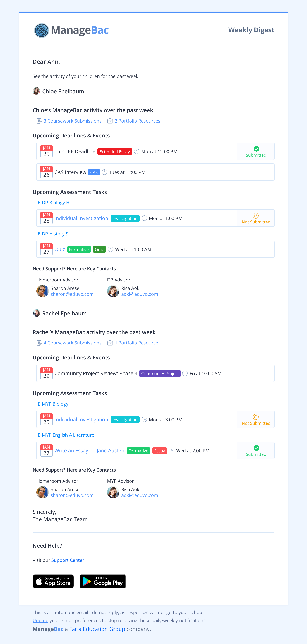Open the IB MYP English A Literature link
Viewport: 307px width, 644px height.
coord(65,435)
